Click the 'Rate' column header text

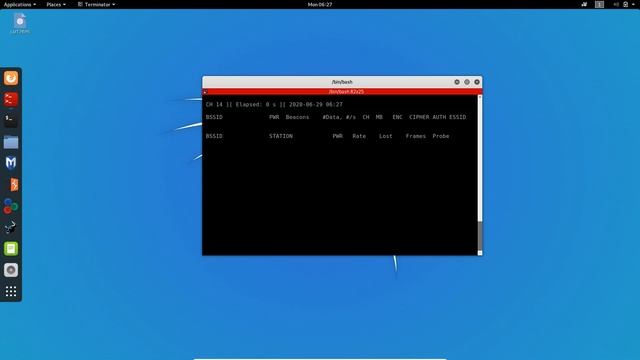coord(359,136)
